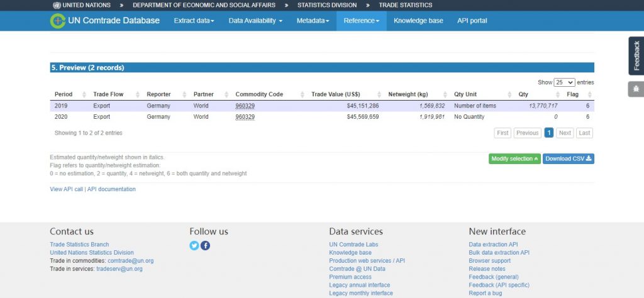This screenshot has width=644, height=298.
Task: Open United Nations Statistics Division link
Action: (x=92, y=253)
